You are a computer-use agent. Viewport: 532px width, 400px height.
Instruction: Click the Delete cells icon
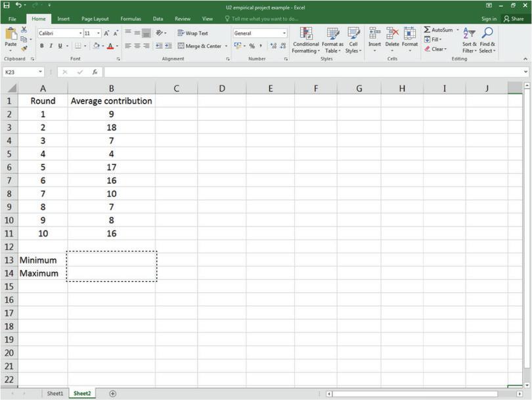pyautogui.click(x=392, y=34)
